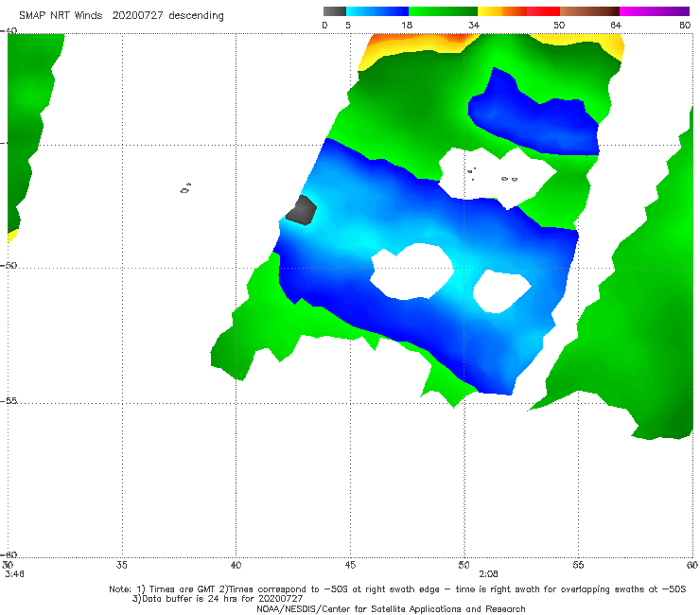Image resolution: width=700 pixels, height=615 pixels.
Task: Click the dark gray low-wind patch on map
Action: pos(302,210)
